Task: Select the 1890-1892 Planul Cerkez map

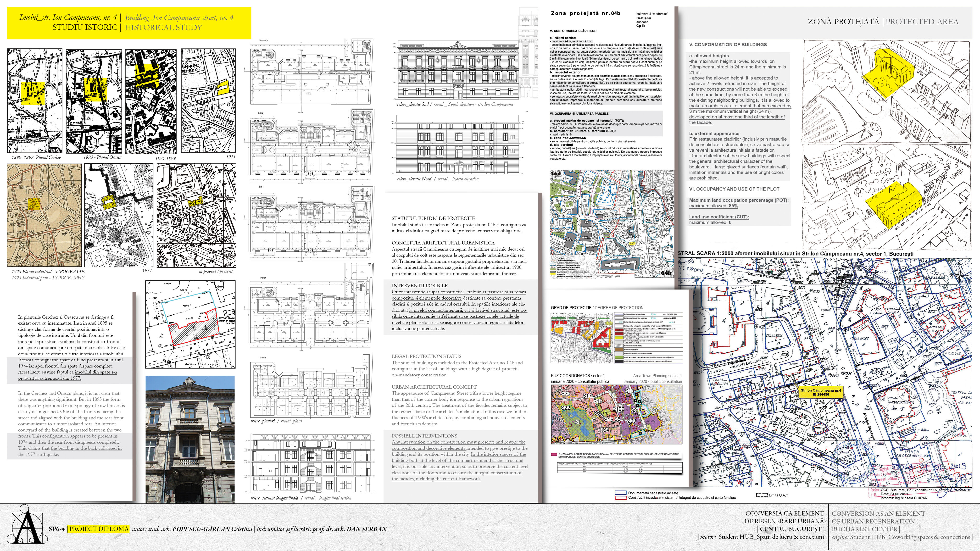Action: click(35, 101)
